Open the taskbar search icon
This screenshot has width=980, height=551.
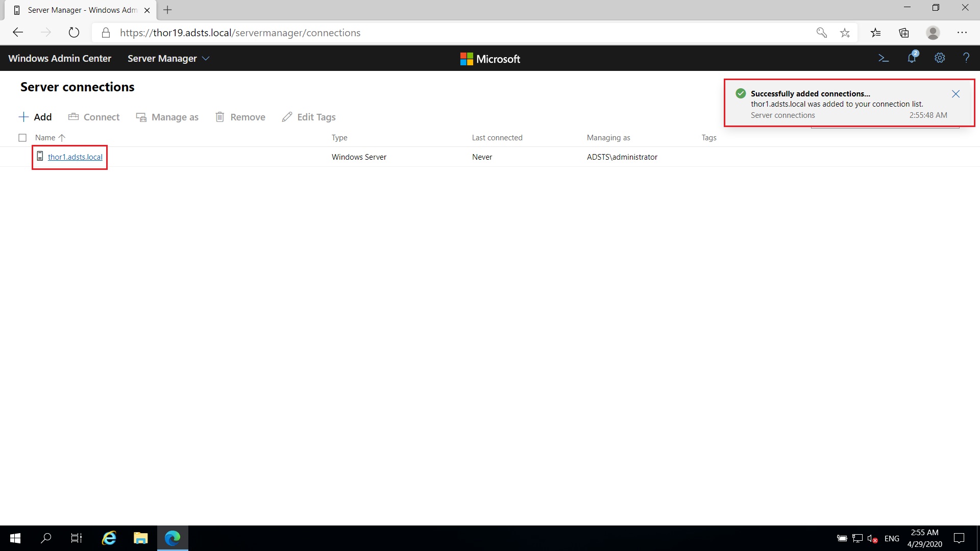click(46, 538)
